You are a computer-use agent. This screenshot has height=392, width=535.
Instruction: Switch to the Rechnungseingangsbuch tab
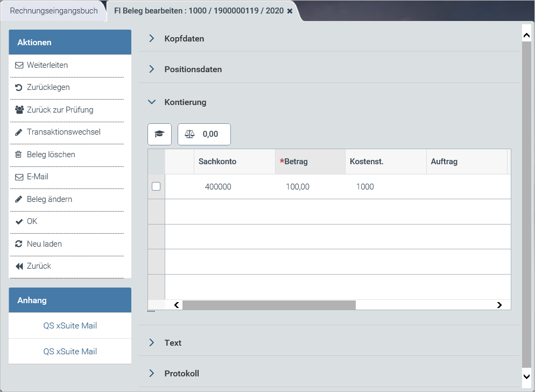click(54, 11)
